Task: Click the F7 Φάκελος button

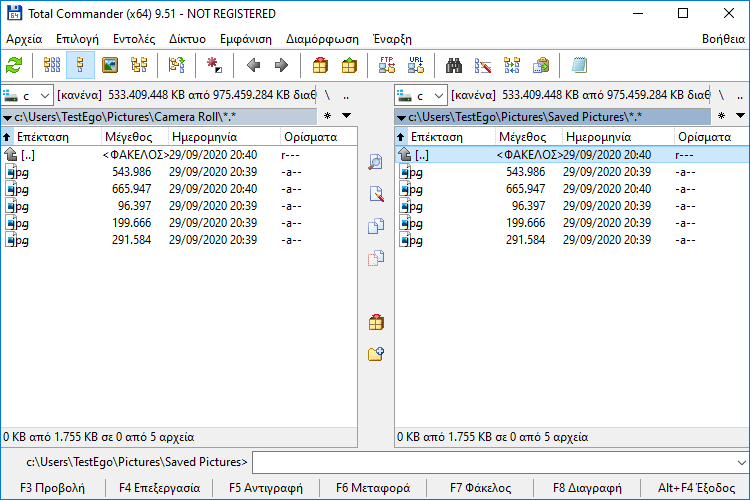Action: [480, 488]
